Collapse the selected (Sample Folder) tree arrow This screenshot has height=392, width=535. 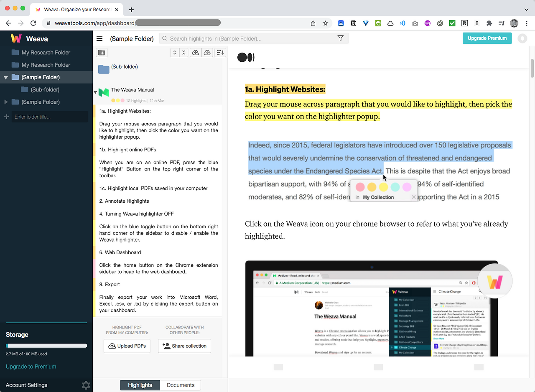(6, 77)
